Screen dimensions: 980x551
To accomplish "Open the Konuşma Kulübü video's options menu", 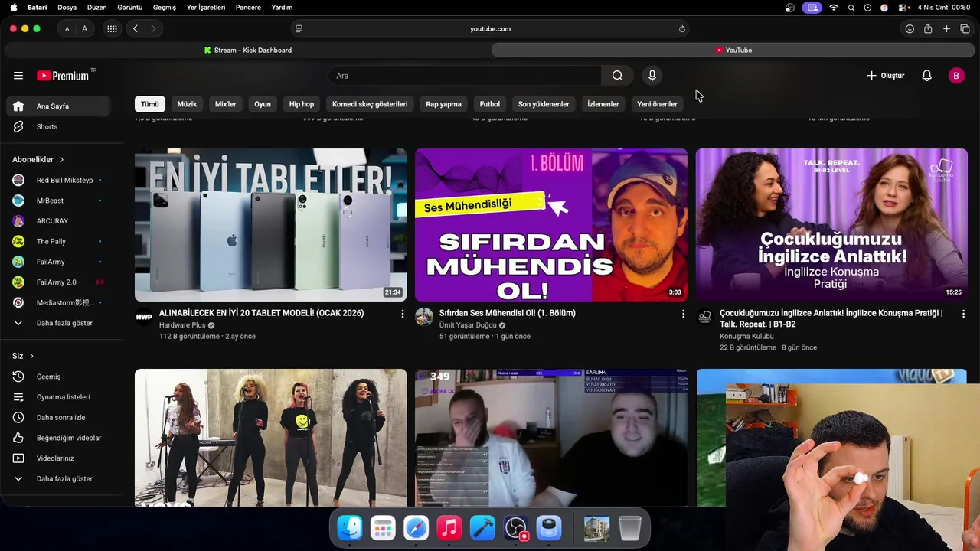I will tap(963, 314).
